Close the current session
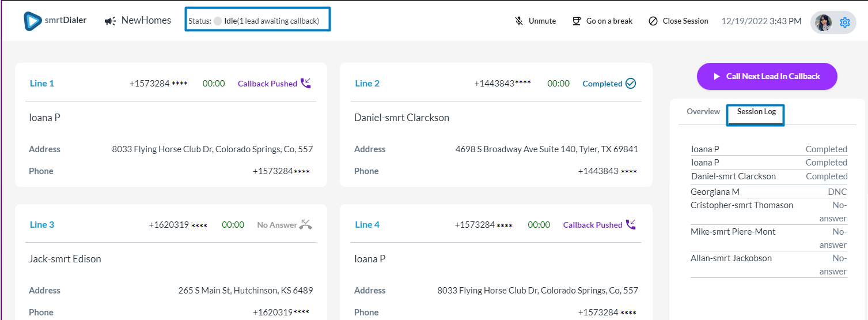 click(x=685, y=21)
